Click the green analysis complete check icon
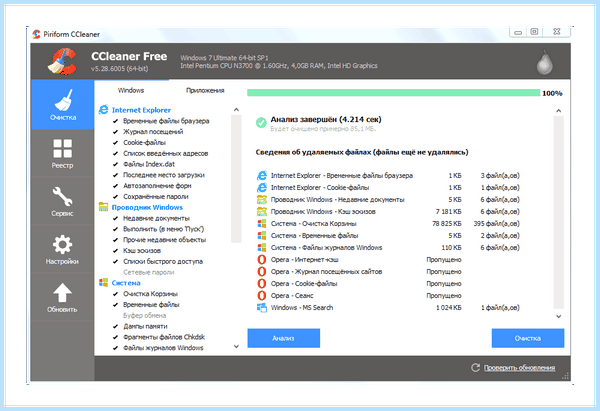Viewport: 600px width, 411px height. tap(261, 122)
